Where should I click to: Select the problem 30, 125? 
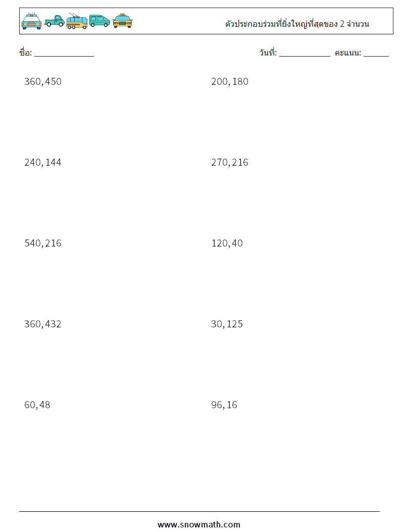tap(227, 324)
